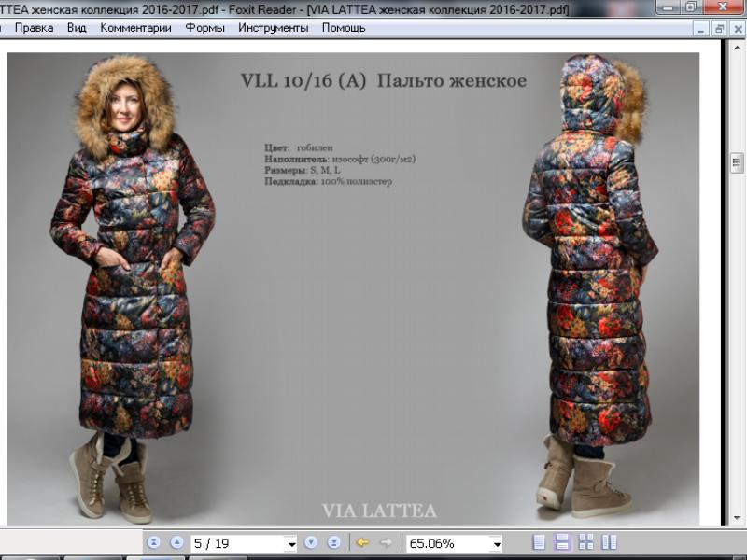Click the vertical scrollbar thumb

(737, 161)
